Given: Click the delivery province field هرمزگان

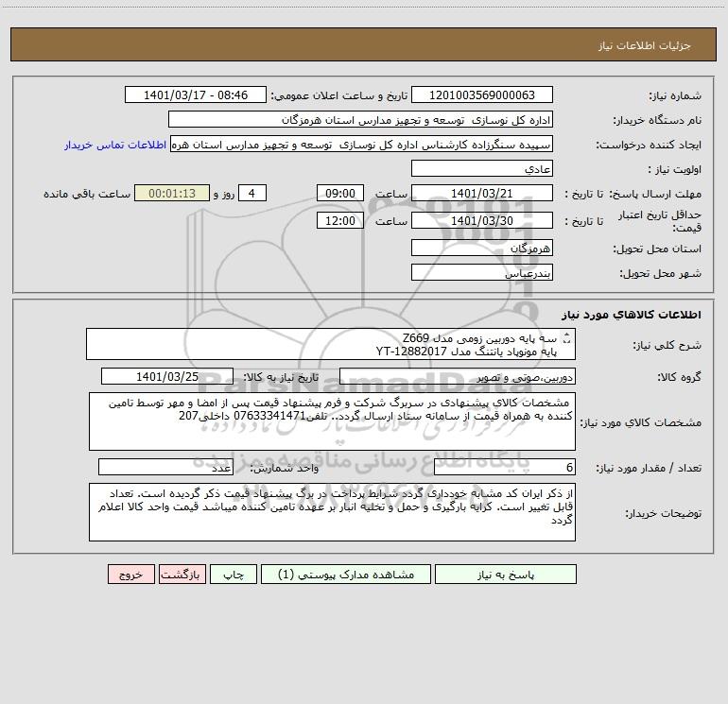Looking at the screenshot, I should [482, 248].
